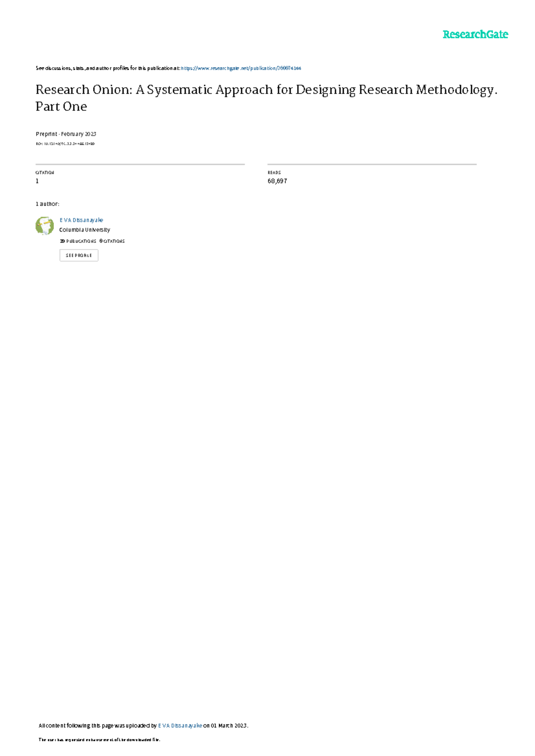The height and width of the screenshot is (756, 535).
Task: Click 'See discussions, stats, and author profiles' text
Action: point(107,68)
